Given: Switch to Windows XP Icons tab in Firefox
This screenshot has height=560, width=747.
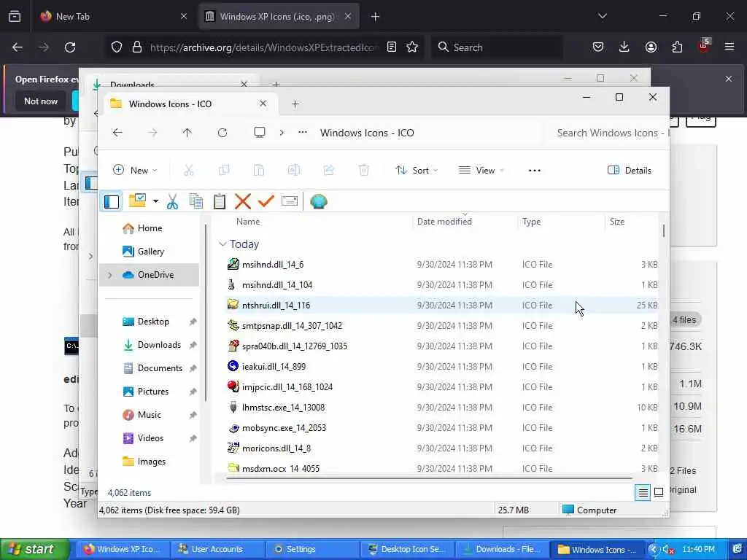Looking at the screenshot, I should [279, 17].
